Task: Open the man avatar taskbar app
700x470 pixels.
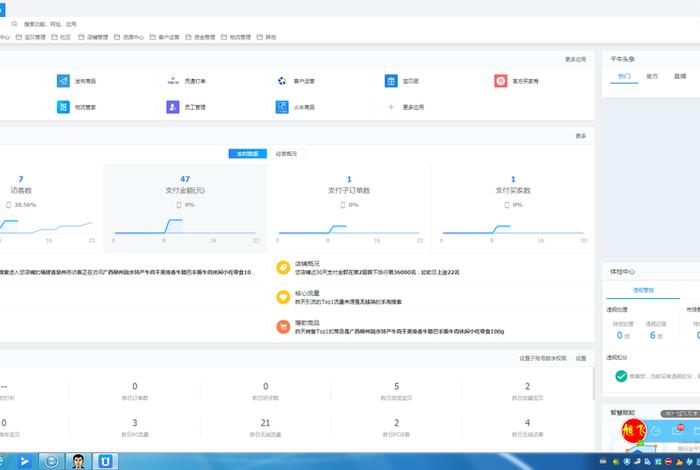Action: (x=79, y=462)
